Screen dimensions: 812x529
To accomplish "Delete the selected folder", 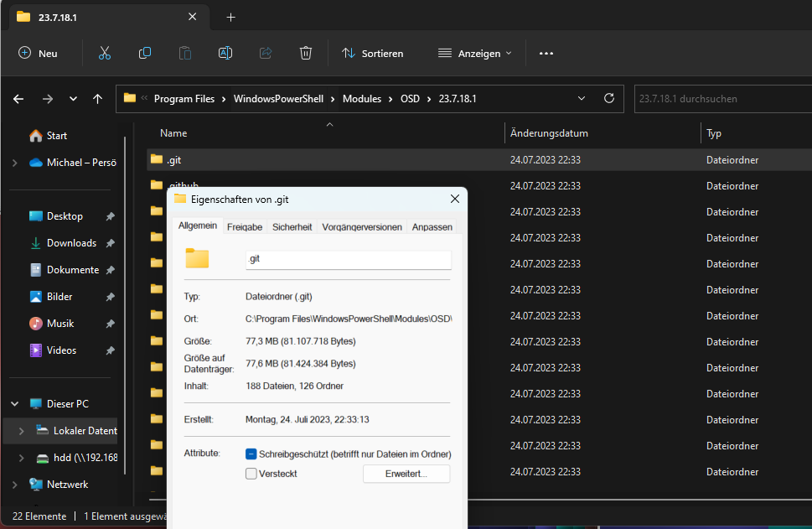I will tap(305, 53).
